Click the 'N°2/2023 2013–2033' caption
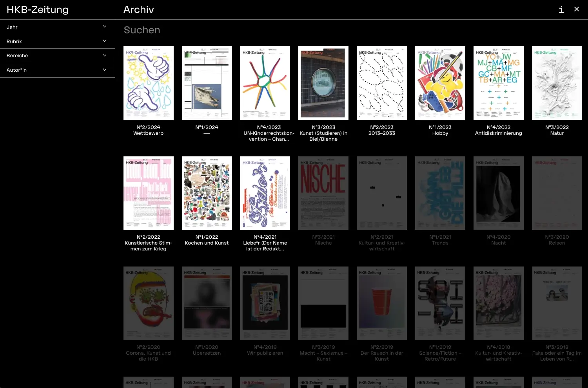This screenshot has width=588, height=388. [x=382, y=130]
